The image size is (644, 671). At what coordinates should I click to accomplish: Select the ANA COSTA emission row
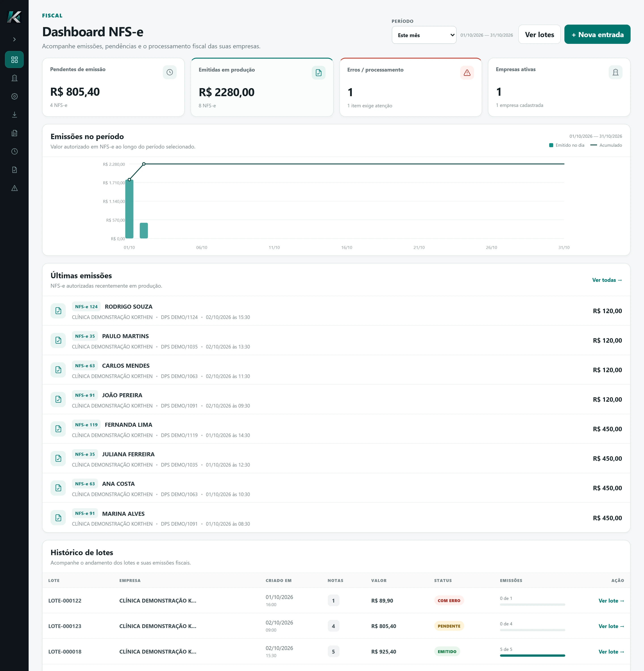pos(336,488)
